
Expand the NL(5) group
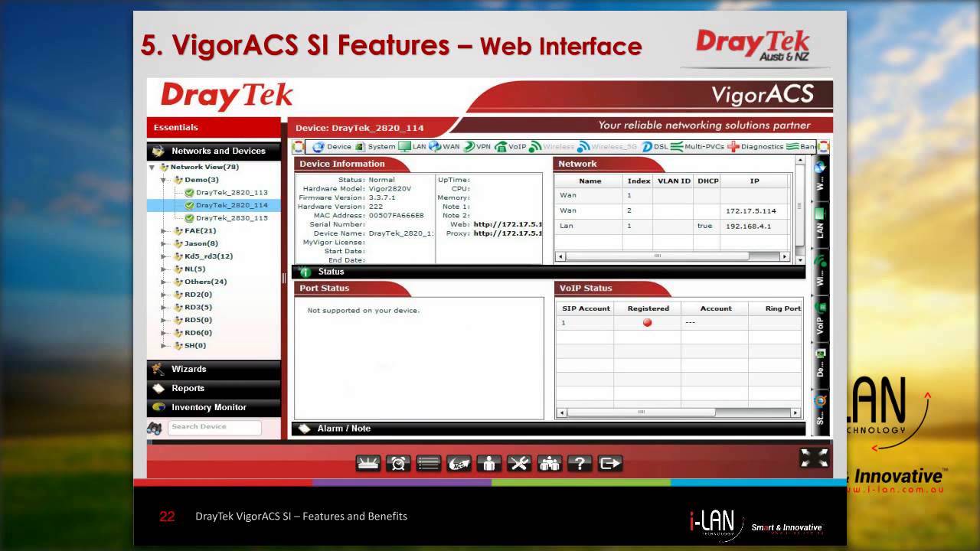[x=164, y=269]
